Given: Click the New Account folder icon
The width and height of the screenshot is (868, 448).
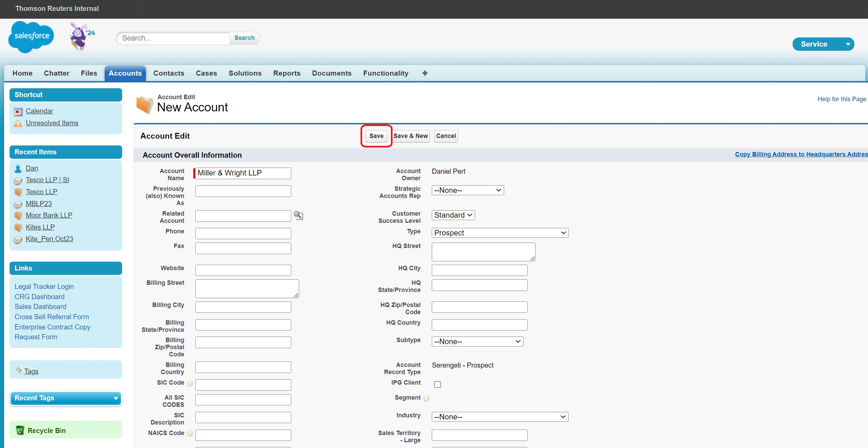Looking at the screenshot, I should coord(145,105).
